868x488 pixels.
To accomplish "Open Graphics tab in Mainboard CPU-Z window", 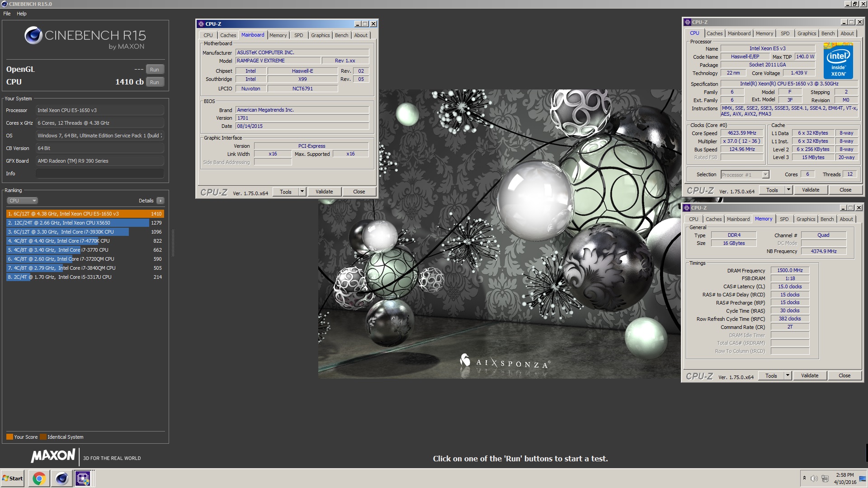I will (x=321, y=35).
